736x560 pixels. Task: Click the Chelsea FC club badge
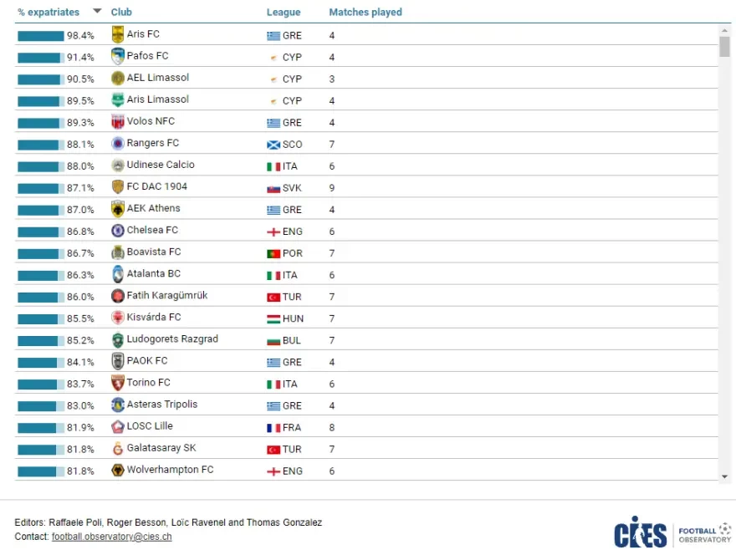pos(117,231)
